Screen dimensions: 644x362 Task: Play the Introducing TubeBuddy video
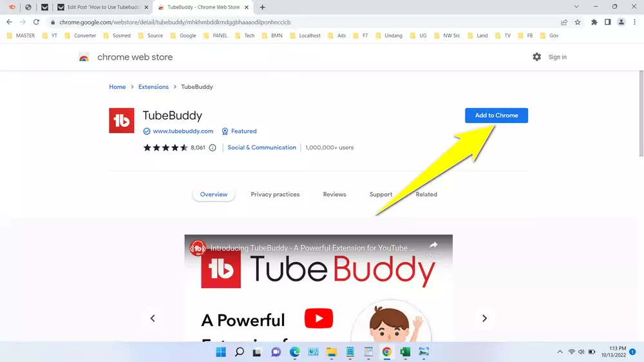tap(319, 318)
